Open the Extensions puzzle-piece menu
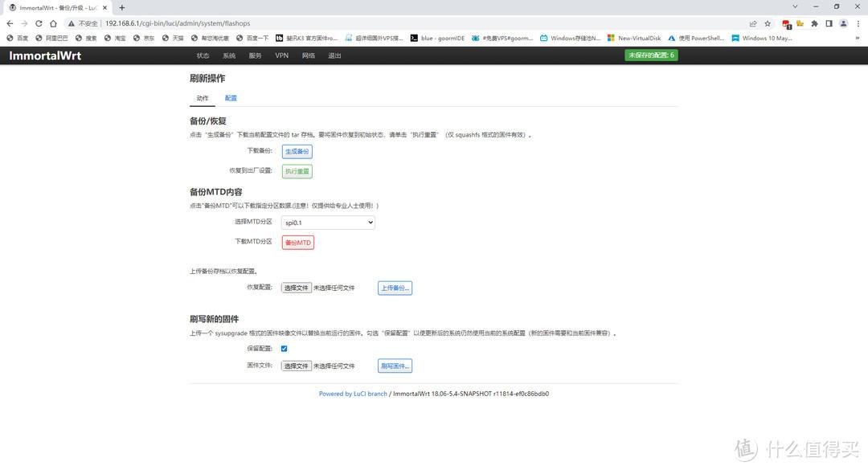868x470 pixels. 814,23
